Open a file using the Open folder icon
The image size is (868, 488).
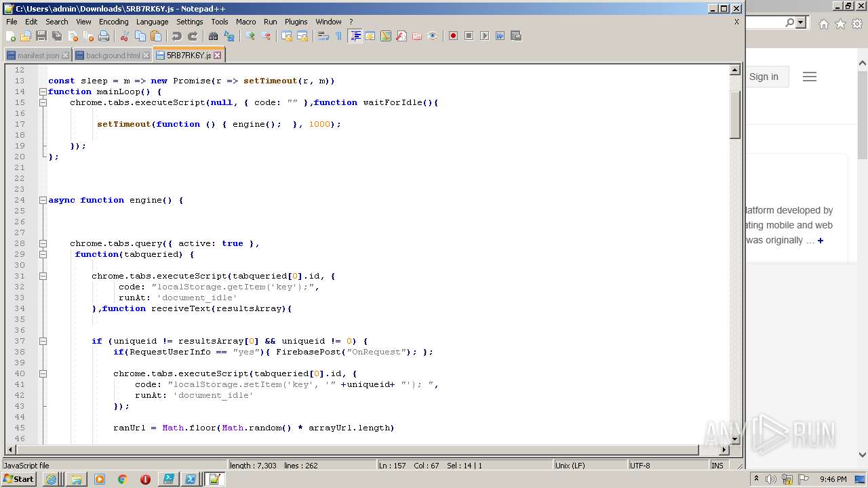(x=26, y=36)
